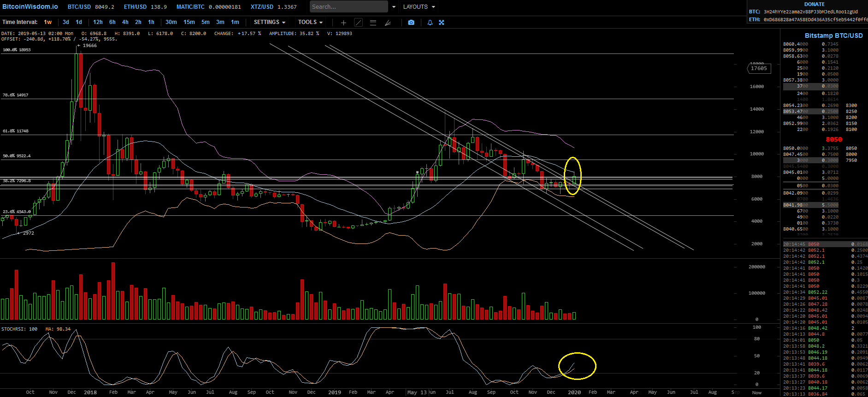Click the MA: 98.34 indicator value
This screenshot has height=397, width=868.
[58, 329]
